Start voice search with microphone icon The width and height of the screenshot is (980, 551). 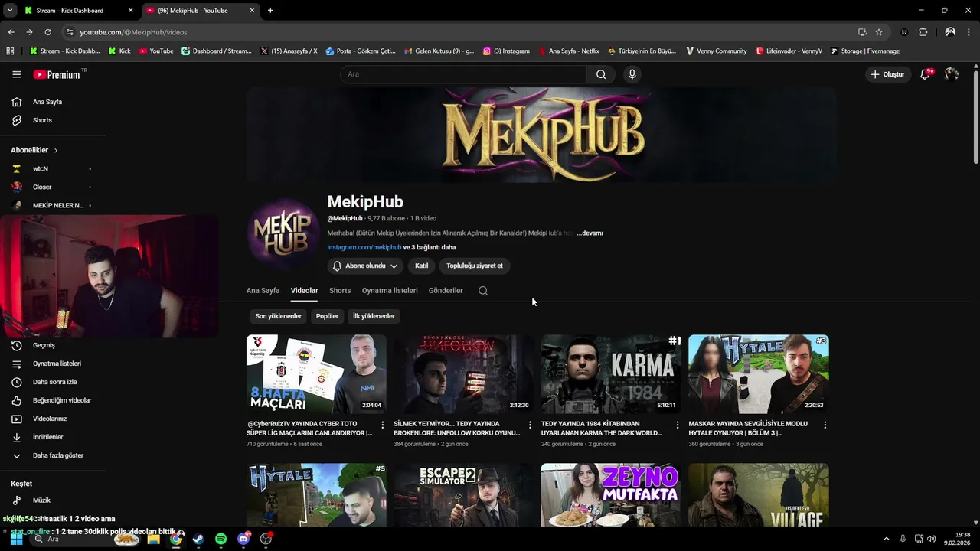click(x=632, y=74)
